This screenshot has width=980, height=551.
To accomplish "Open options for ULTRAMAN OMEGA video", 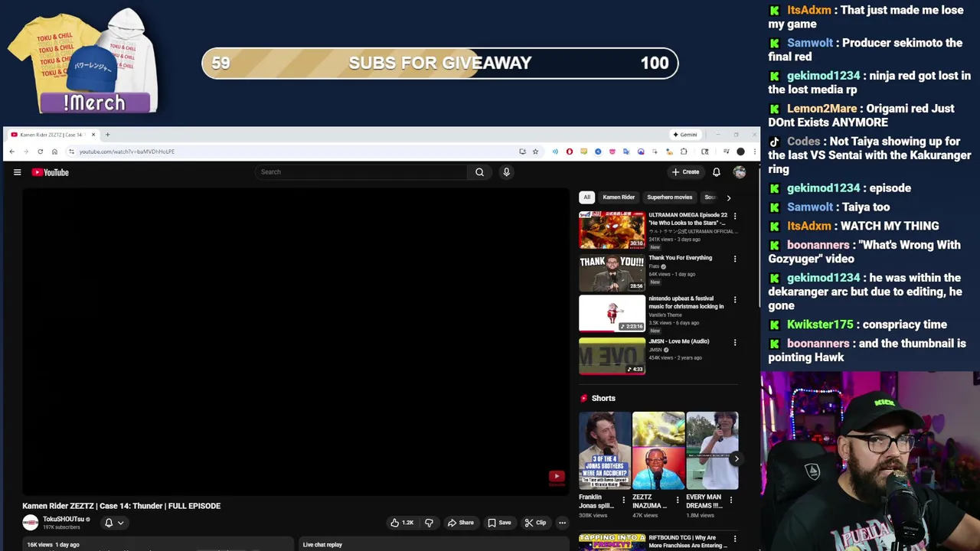I will coord(735,217).
